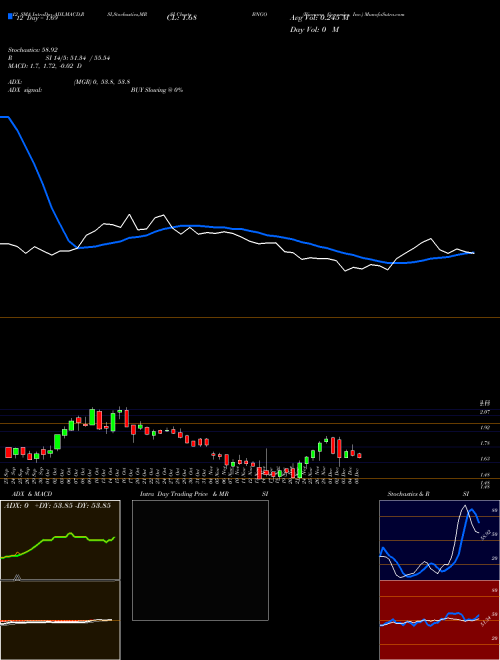500x660 pixels.
Task: Click the 'Avg Vol: 0.245 M' label
Action: pyautogui.click(x=319, y=18)
